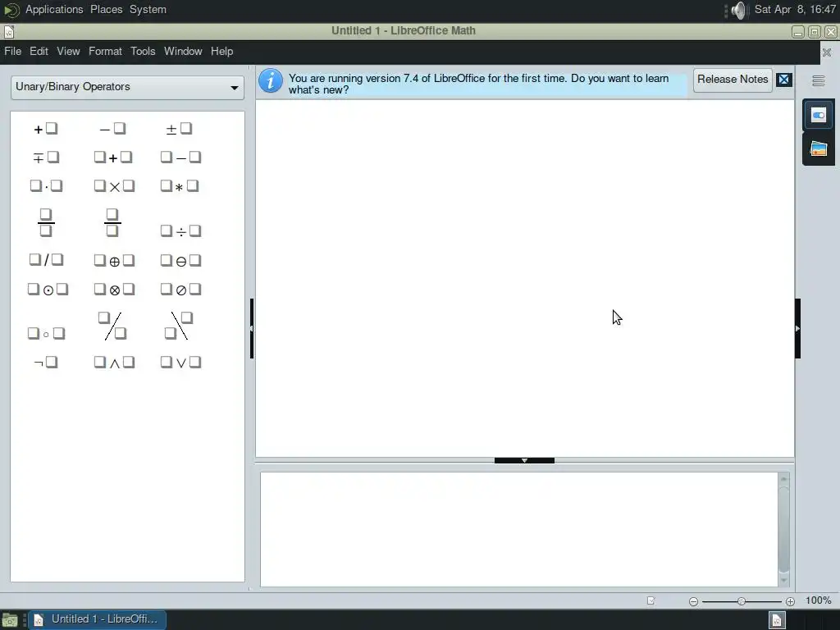The height and width of the screenshot is (630, 840).
Task: Open the Help menu
Action: (221, 52)
